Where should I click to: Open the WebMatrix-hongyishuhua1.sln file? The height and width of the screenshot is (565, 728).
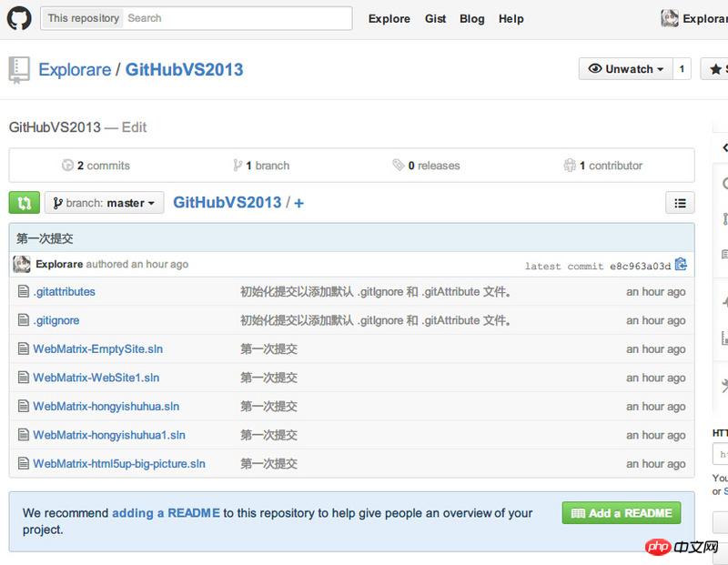point(109,435)
